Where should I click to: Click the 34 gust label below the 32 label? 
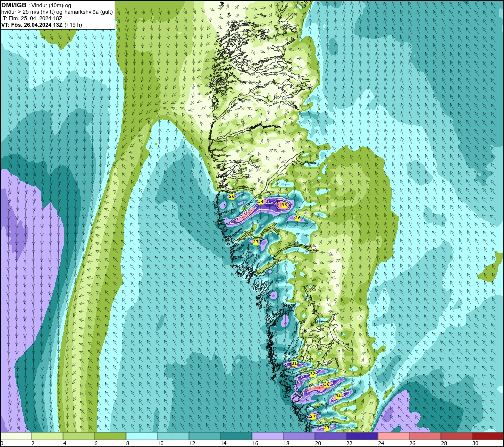click(x=338, y=396)
